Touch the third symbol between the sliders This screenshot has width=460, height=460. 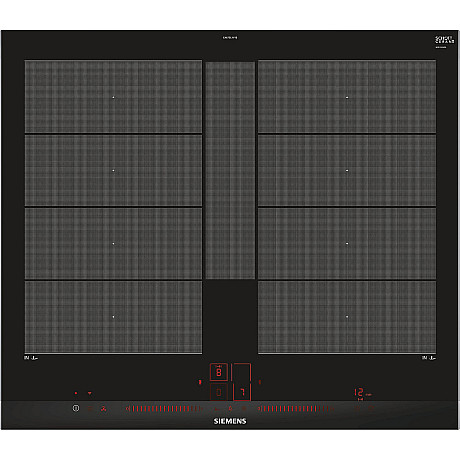[x=244, y=408]
